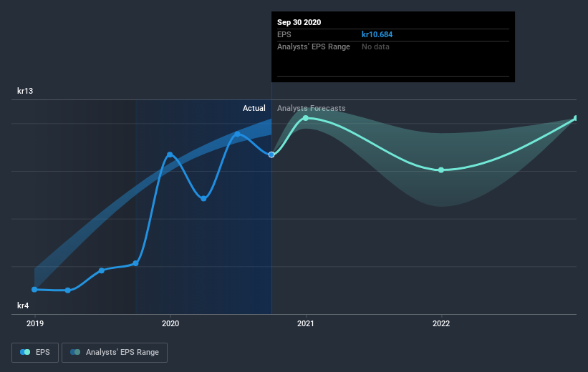Select the forecast data point at 2021

pyautogui.click(x=306, y=118)
